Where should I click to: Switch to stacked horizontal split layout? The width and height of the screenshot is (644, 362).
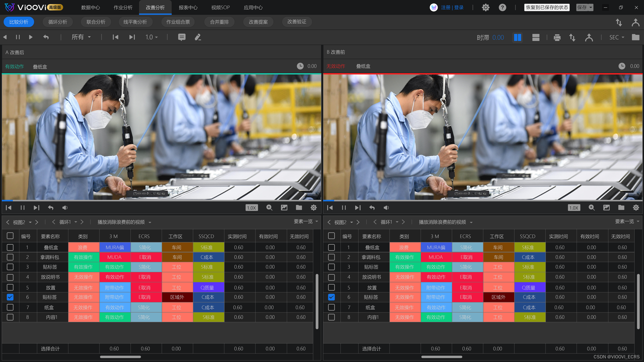[x=536, y=37]
